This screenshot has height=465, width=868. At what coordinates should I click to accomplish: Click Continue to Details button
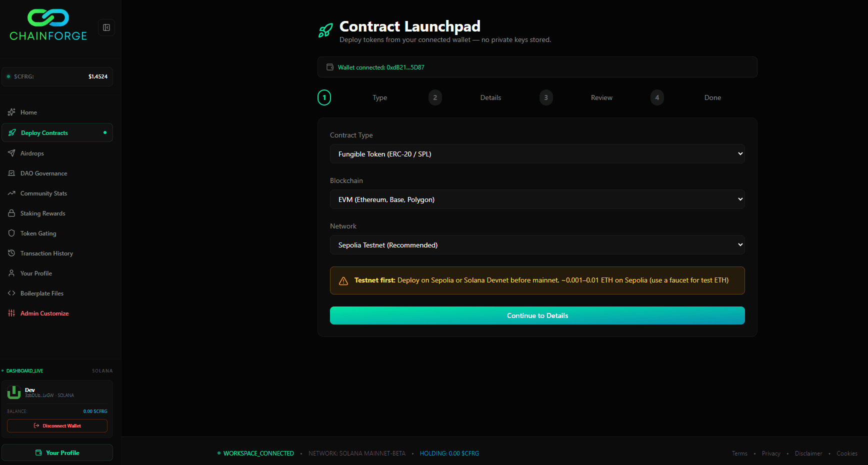click(537, 315)
